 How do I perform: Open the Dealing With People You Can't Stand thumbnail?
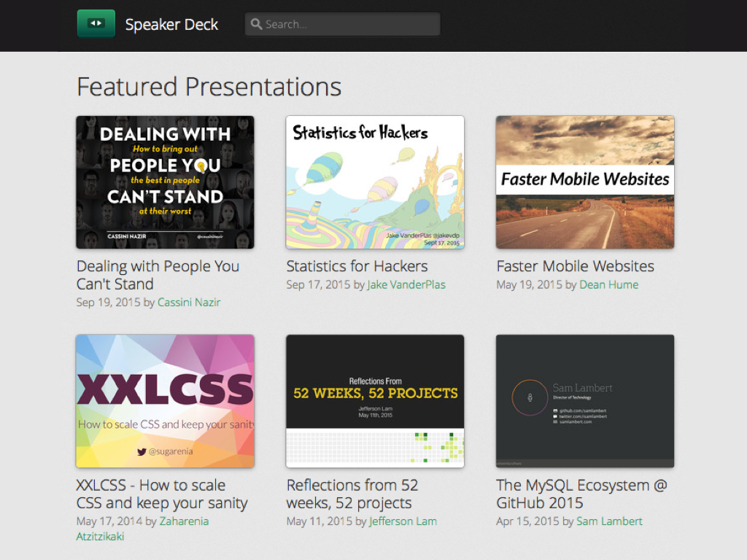click(165, 182)
